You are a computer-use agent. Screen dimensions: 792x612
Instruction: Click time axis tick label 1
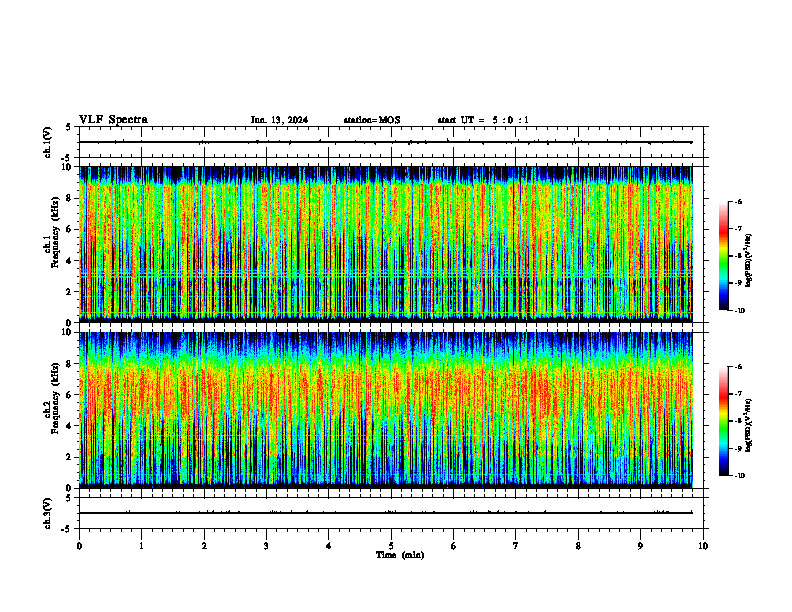[x=141, y=546]
